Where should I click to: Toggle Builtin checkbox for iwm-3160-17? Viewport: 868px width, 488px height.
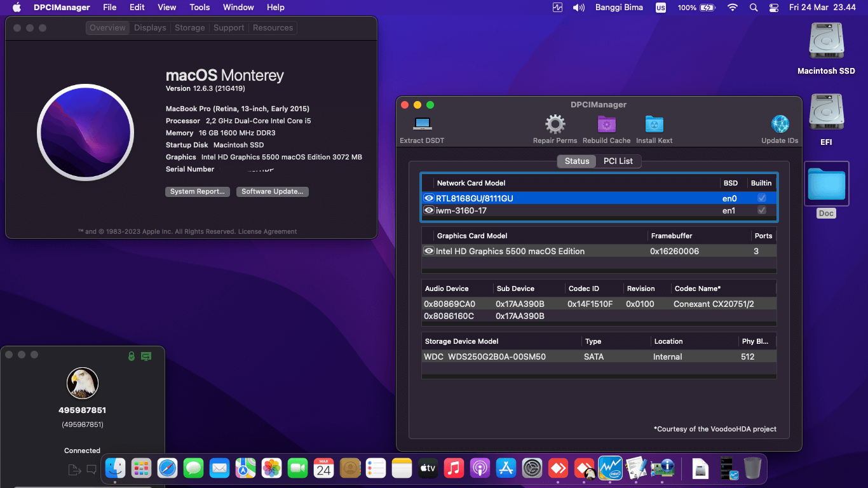click(x=761, y=210)
